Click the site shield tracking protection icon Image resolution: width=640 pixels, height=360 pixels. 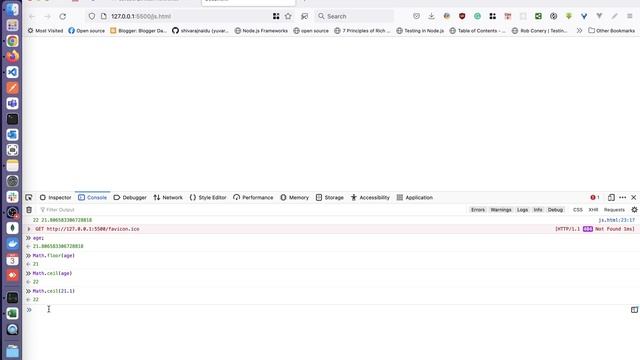click(x=92, y=16)
